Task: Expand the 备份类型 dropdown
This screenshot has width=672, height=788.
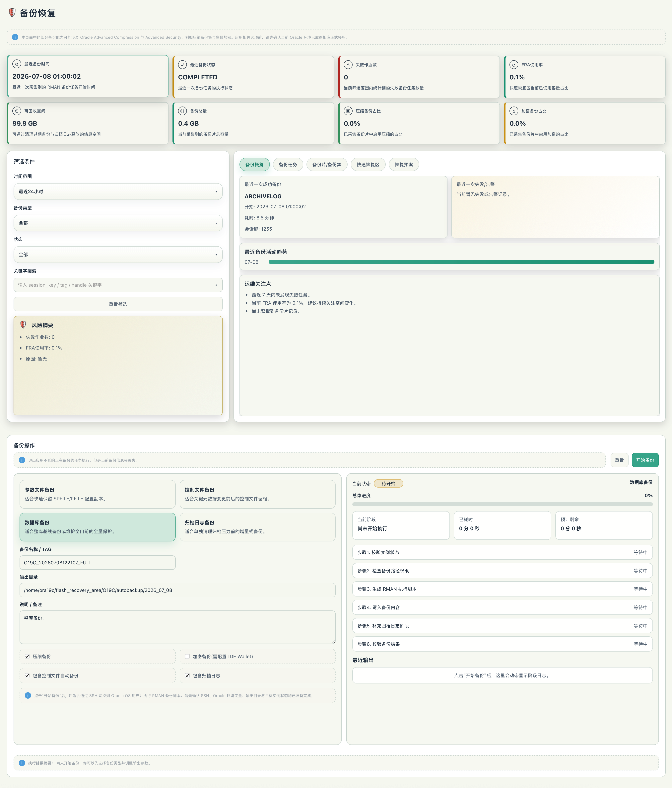Action: [118, 223]
